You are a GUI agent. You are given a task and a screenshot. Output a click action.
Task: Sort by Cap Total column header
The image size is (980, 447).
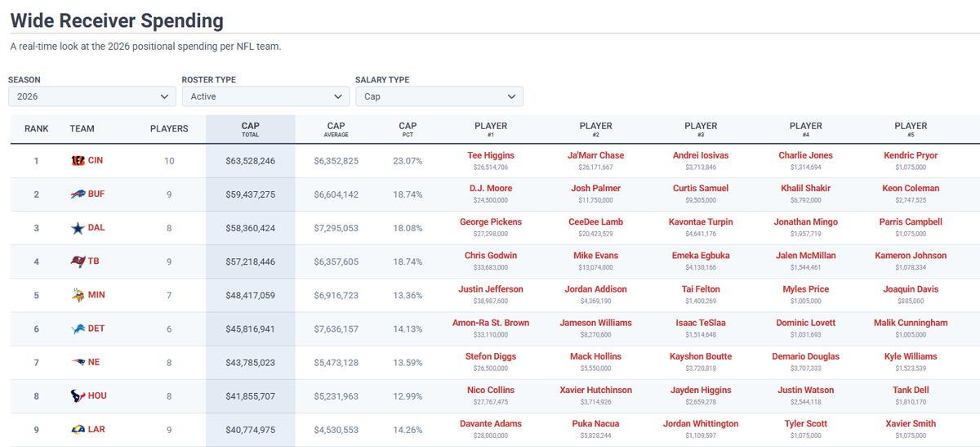click(251, 129)
